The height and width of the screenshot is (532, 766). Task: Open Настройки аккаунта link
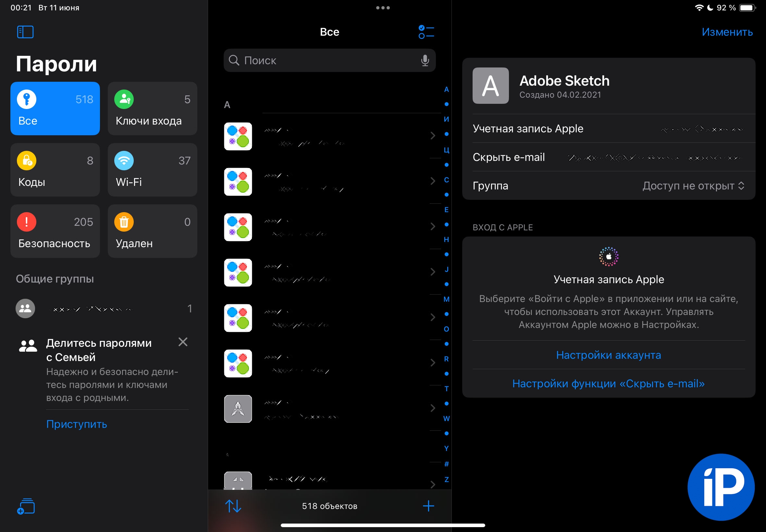click(x=608, y=355)
